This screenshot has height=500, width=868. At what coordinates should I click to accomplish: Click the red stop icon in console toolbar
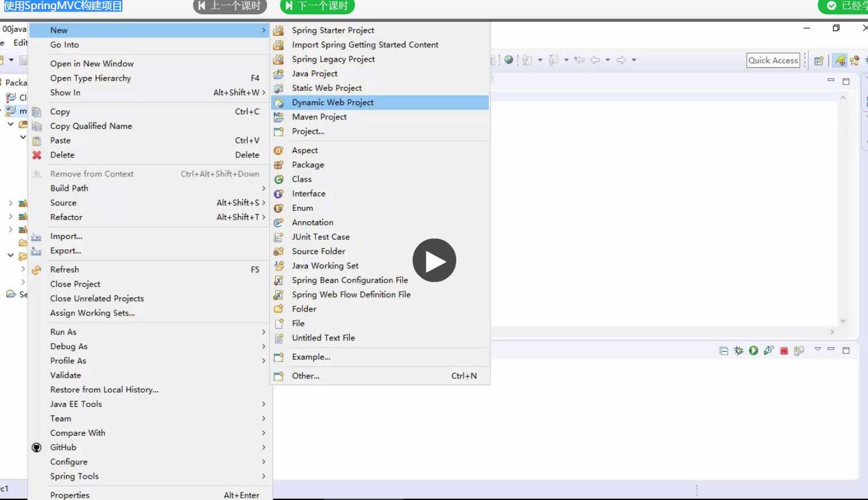click(784, 351)
